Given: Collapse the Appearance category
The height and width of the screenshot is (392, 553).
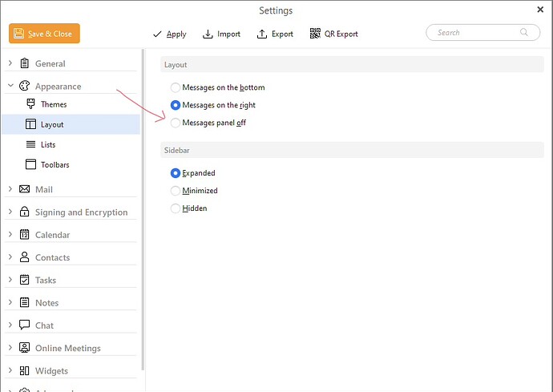Looking at the screenshot, I should click(10, 86).
